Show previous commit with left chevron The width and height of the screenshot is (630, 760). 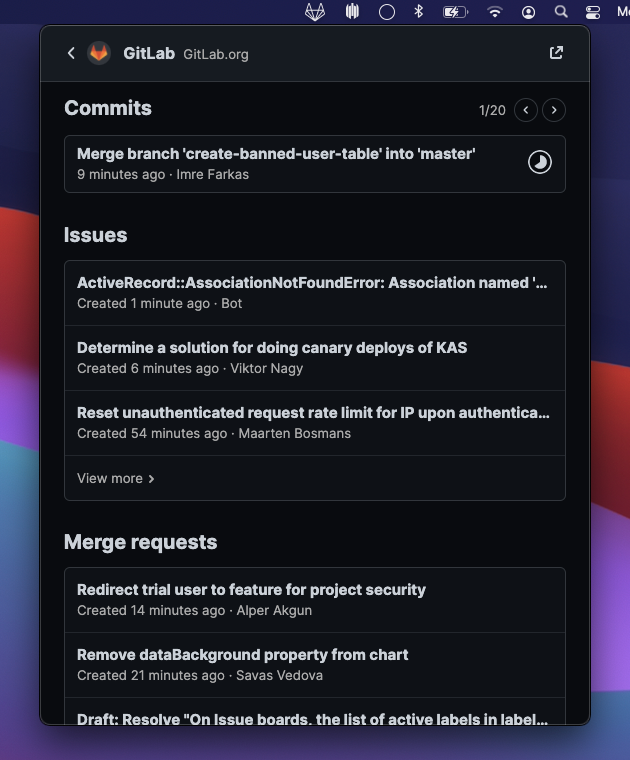click(526, 110)
